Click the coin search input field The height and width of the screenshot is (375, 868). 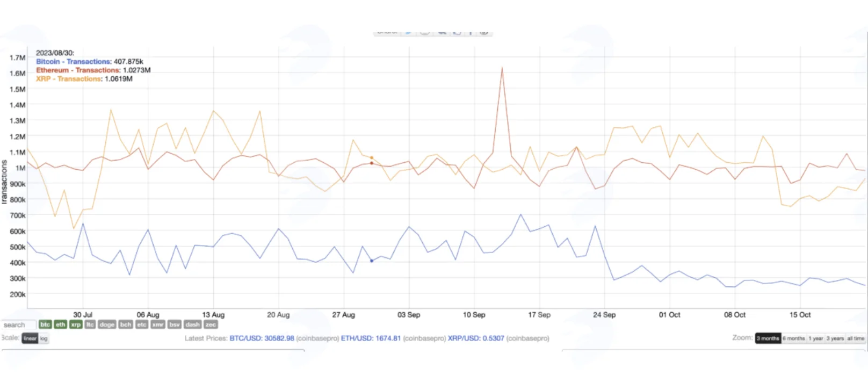pyautogui.click(x=18, y=325)
